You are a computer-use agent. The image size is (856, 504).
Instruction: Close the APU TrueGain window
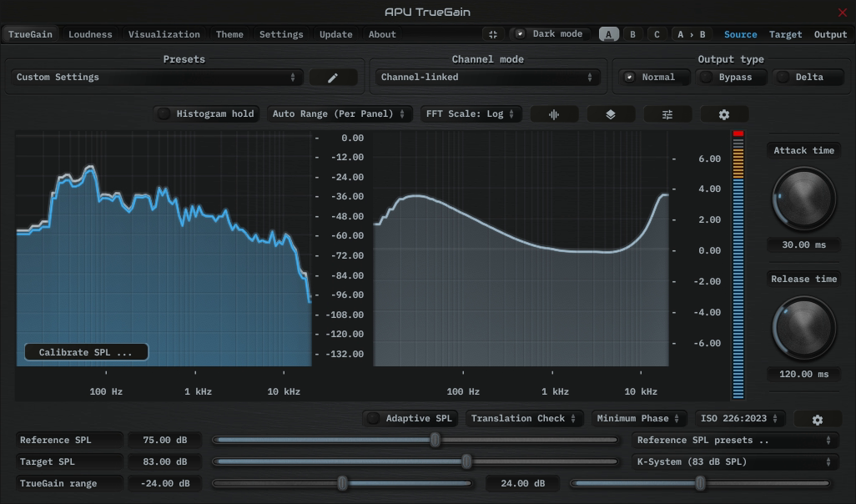coord(843,12)
